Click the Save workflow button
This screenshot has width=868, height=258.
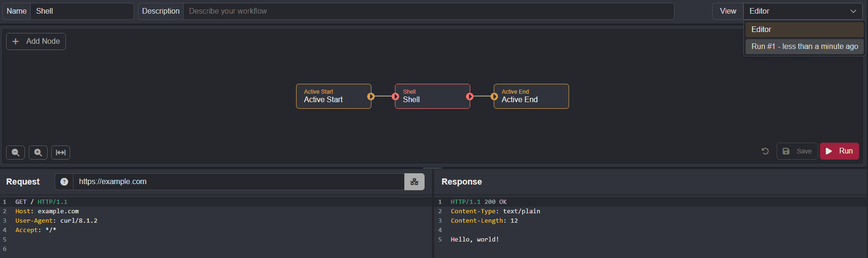(797, 151)
